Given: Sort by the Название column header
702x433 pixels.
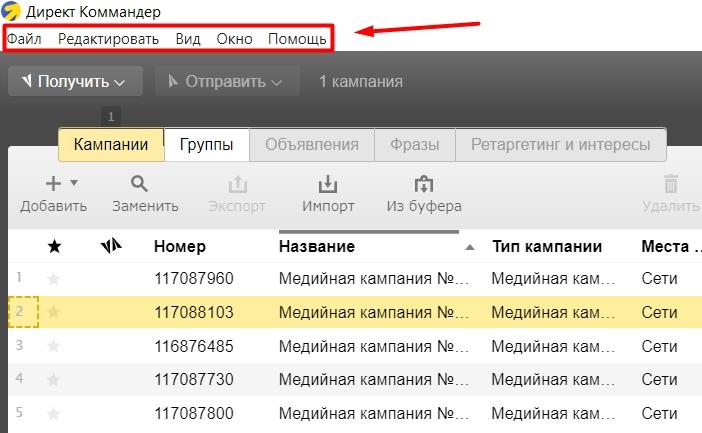Looking at the screenshot, I should pyautogui.click(x=317, y=246).
